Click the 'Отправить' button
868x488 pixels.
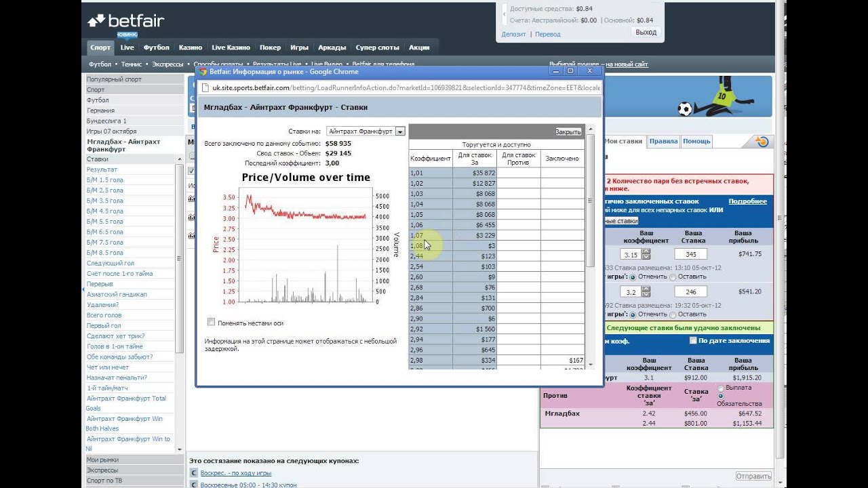tap(753, 476)
